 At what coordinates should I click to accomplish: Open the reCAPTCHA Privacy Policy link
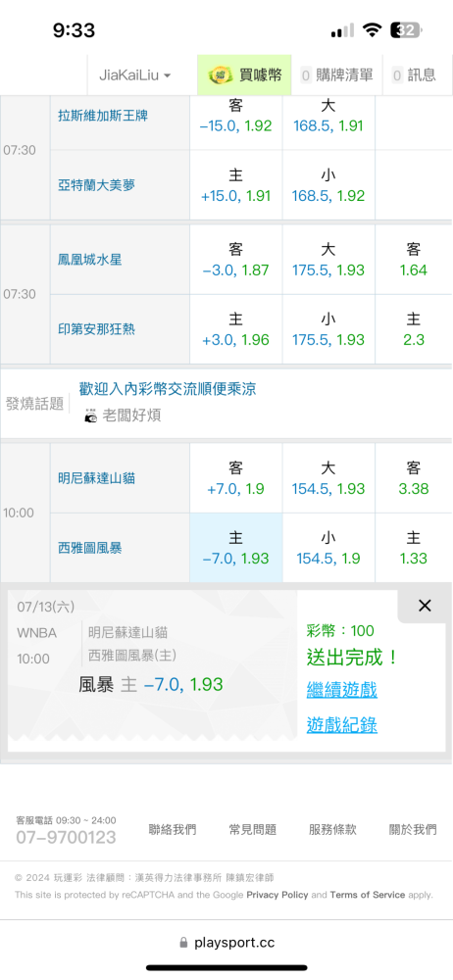[277, 895]
